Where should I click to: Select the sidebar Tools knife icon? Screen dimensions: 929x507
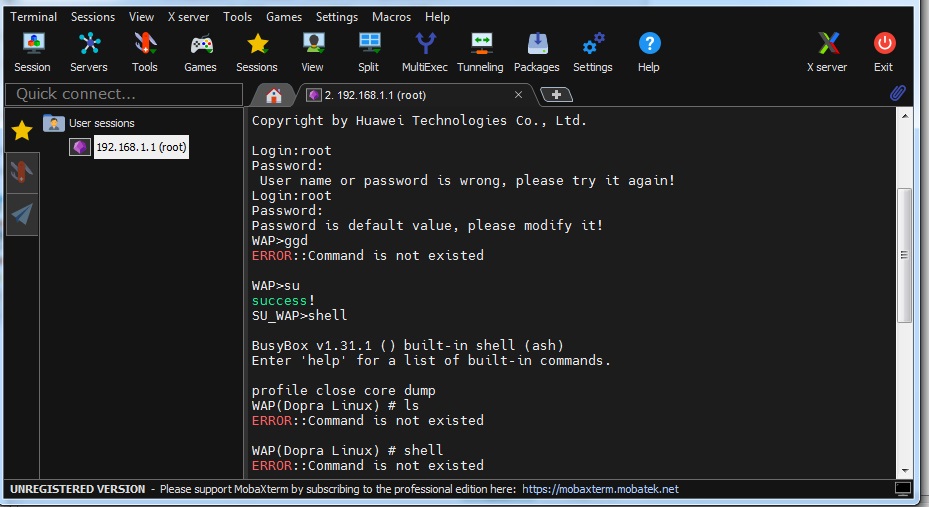point(22,172)
